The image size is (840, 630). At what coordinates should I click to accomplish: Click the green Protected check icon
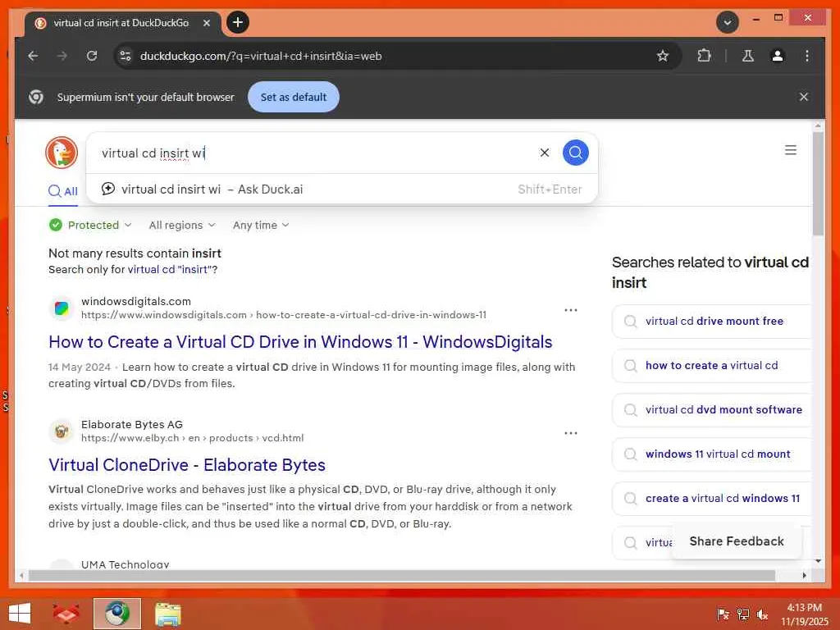(x=56, y=225)
